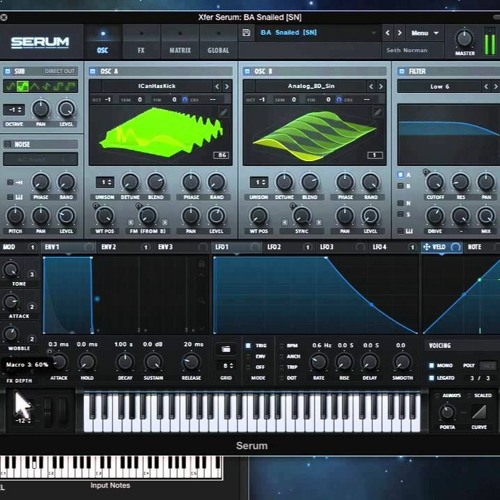The width and height of the screenshot is (500, 500).
Task: Select previous OSC A wavetable arrow
Action: tap(217, 86)
